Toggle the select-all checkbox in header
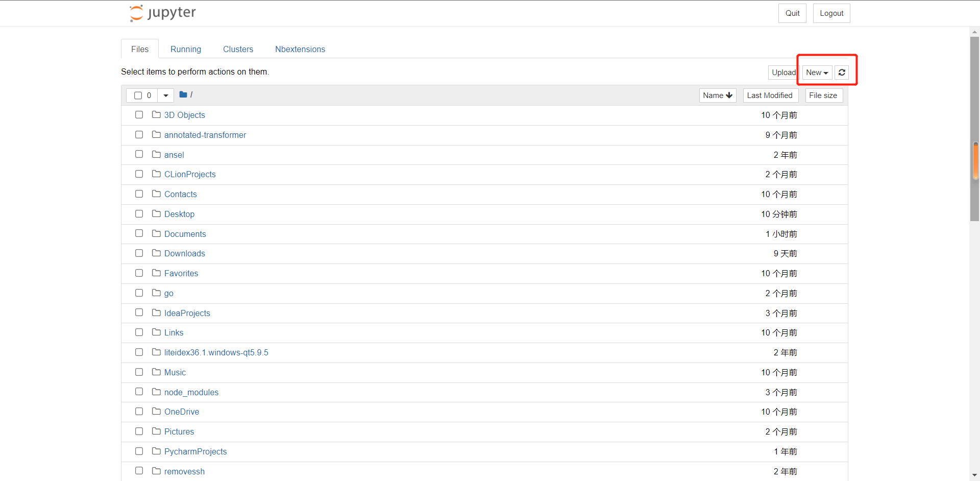Screen dimensions: 980x481 (x=138, y=95)
